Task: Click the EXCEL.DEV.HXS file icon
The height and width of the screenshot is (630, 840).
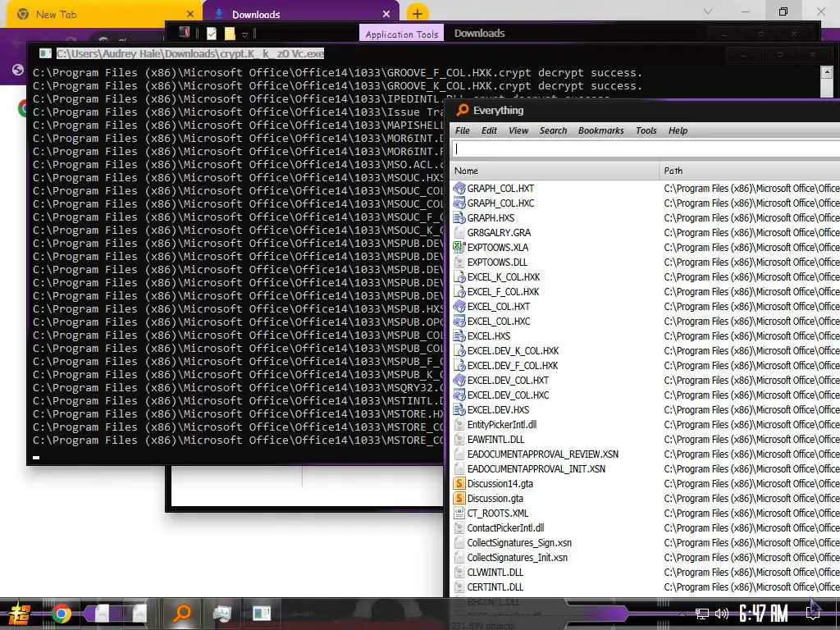Action: pos(459,410)
